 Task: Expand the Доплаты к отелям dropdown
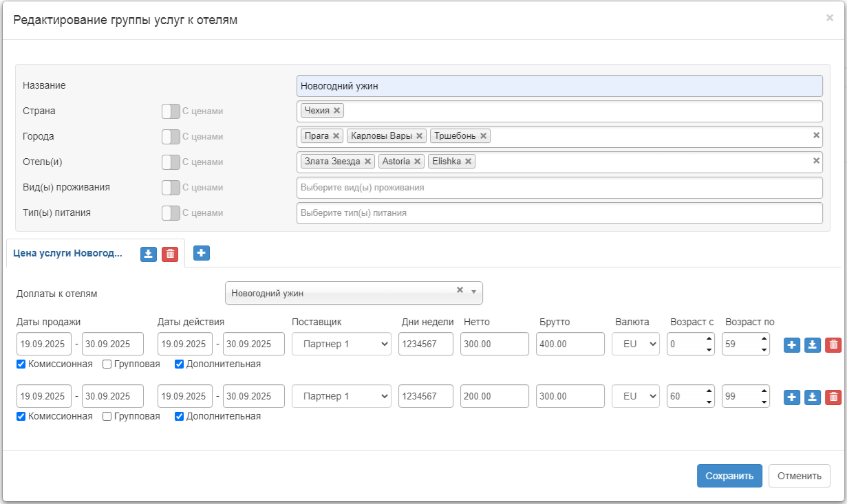point(473,292)
